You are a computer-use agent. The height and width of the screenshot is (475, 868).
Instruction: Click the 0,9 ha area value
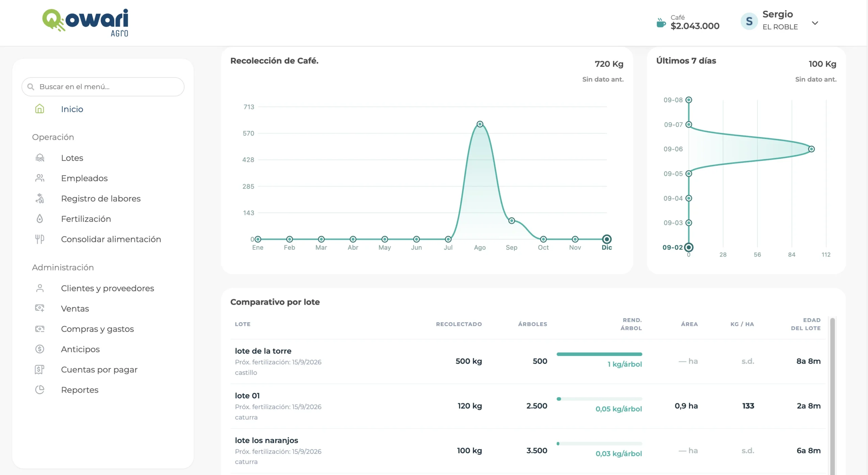tap(686, 406)
